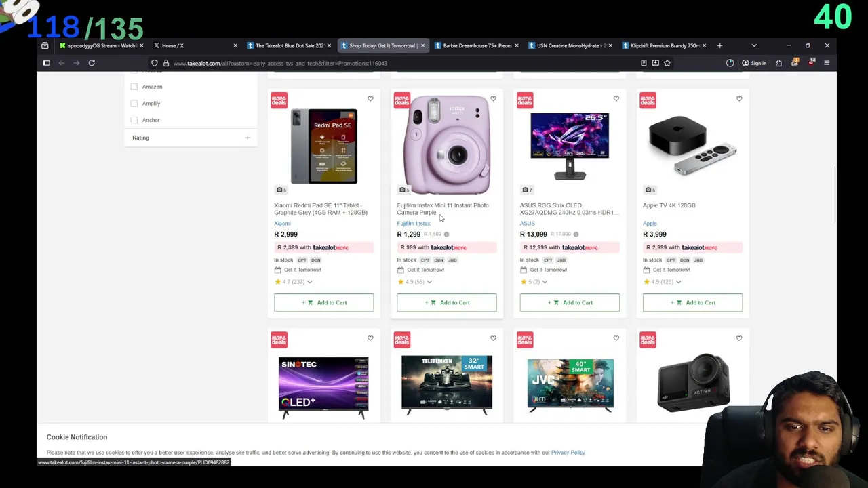Open a new browser tab with plus
868x488 pixels.
[x=719, y=45]
